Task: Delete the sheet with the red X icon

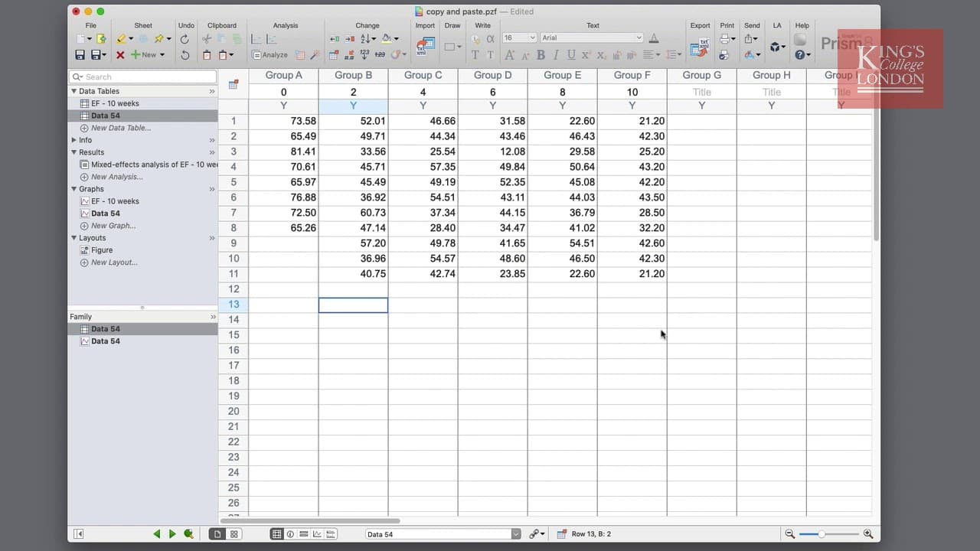Action: 120,55
